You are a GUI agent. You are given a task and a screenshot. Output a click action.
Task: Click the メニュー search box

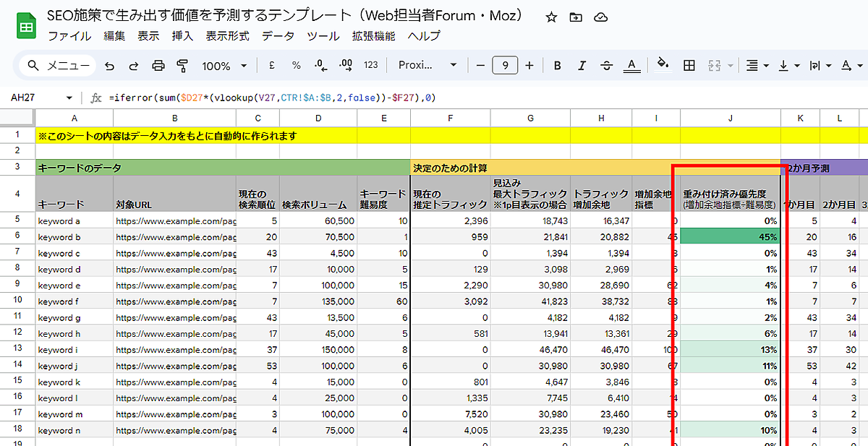tap(58, 66)
